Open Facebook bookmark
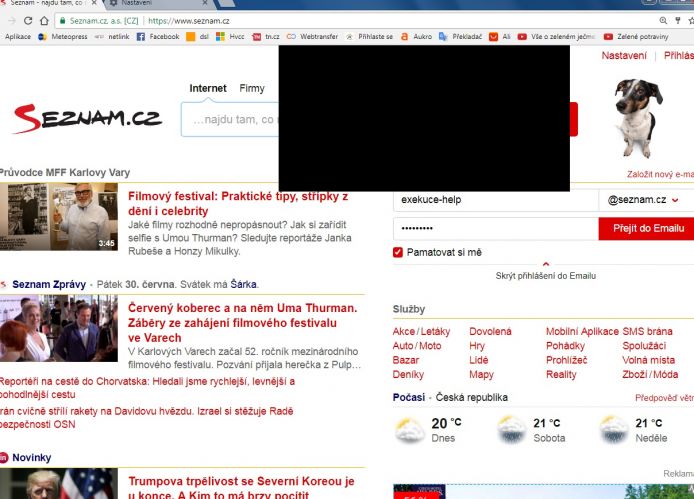 (158, 37)
